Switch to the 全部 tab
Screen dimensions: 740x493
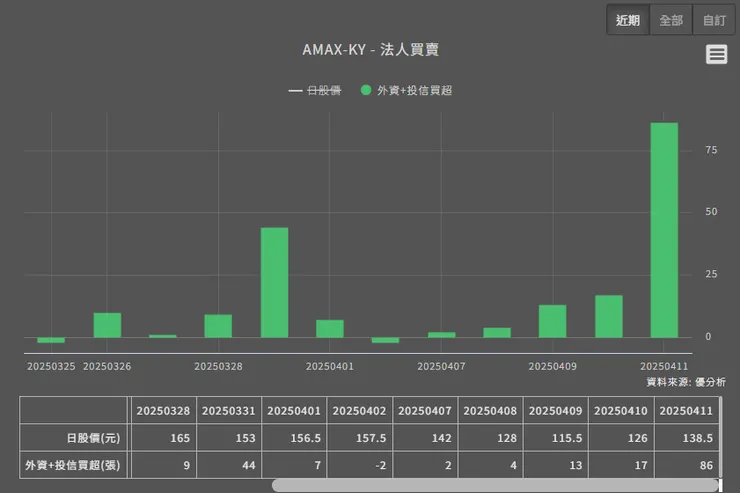(671, 20)
